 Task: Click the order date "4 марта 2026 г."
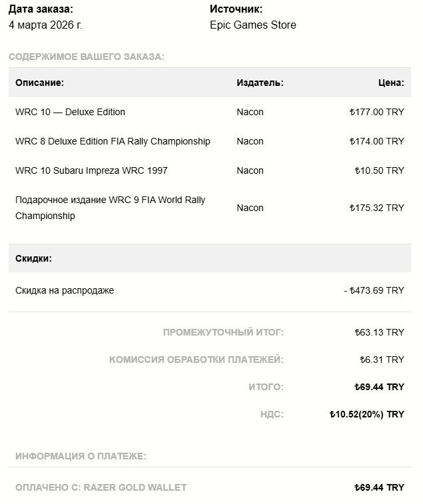pyautogui.click(x=45, y=25)
